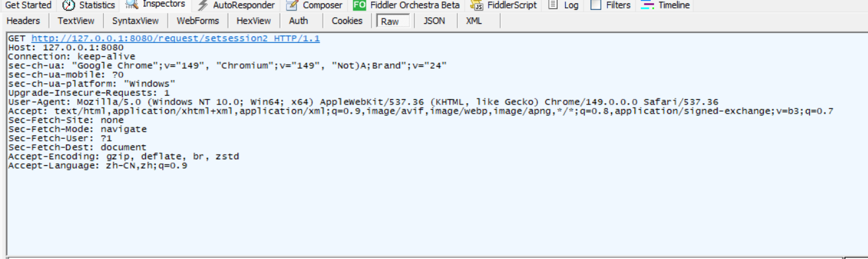Click the Accept-Encoding header line
868x259 pixels.
coord(123,157)
